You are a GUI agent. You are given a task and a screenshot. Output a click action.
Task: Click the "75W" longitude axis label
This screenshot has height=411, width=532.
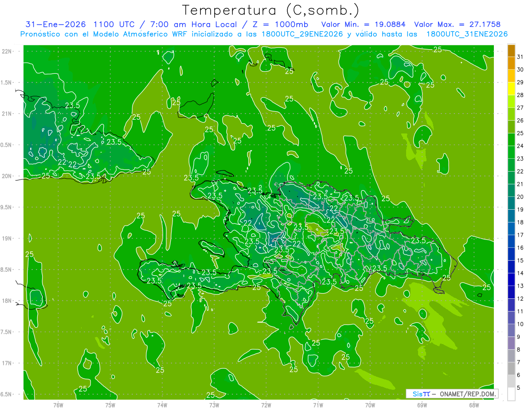(x=110, y=405)
